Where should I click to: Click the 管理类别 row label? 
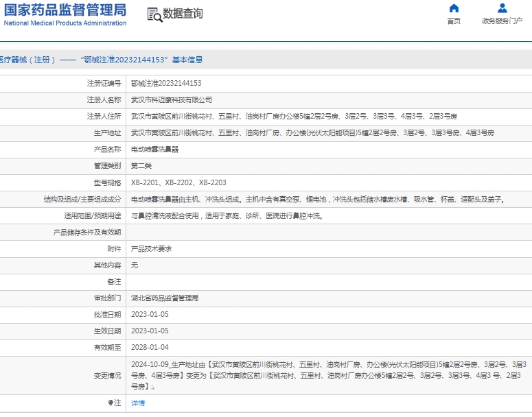[x=107, y=166]
